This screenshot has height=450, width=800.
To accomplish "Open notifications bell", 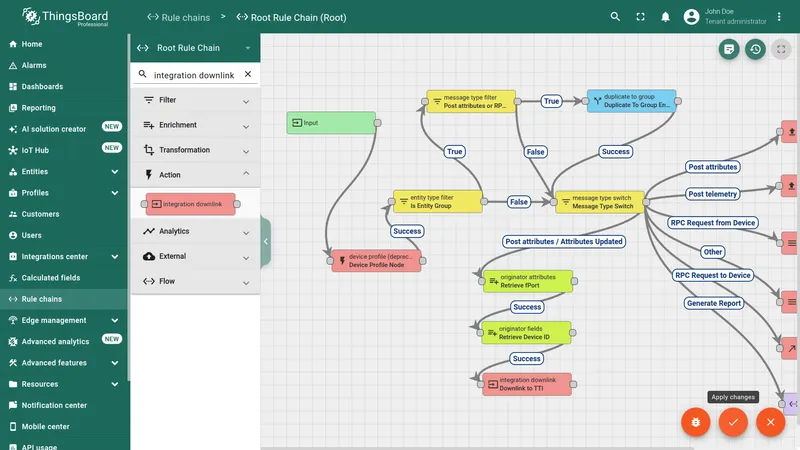I will click(x=665, y=17).
